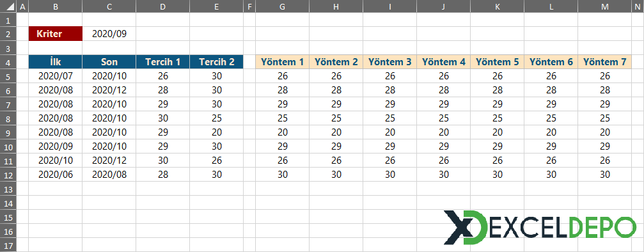Select the Tercih 1 header cell
The image size is (644, 252).
[x=162, y=62]
